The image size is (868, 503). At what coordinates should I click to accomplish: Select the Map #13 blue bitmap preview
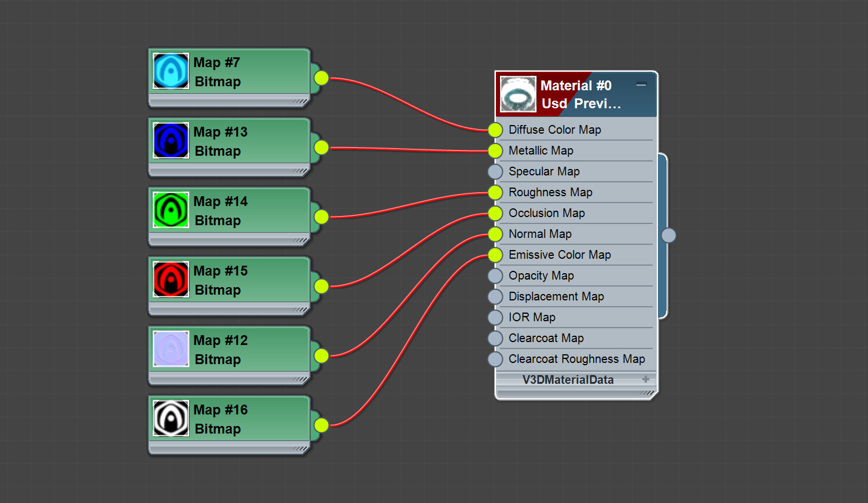click(171, 141)
